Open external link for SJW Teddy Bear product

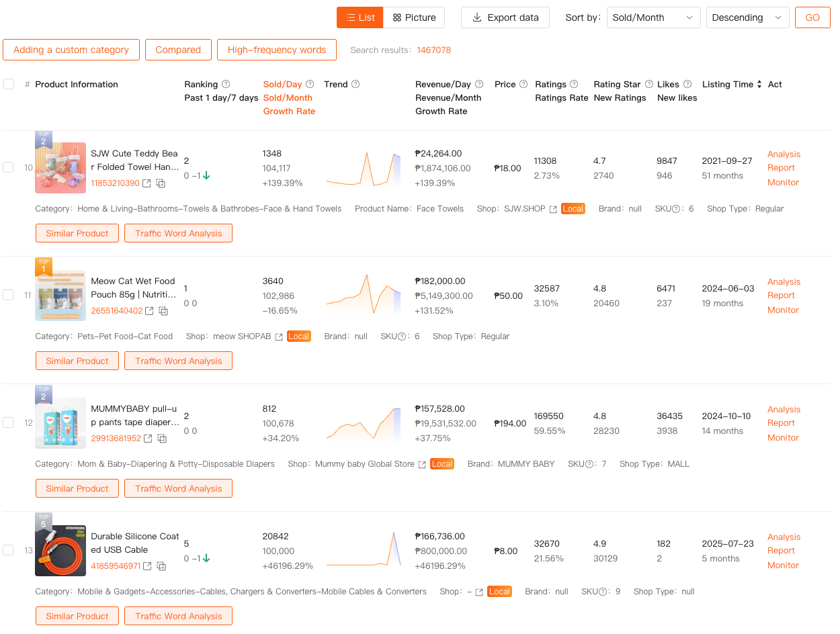(146, 183)
